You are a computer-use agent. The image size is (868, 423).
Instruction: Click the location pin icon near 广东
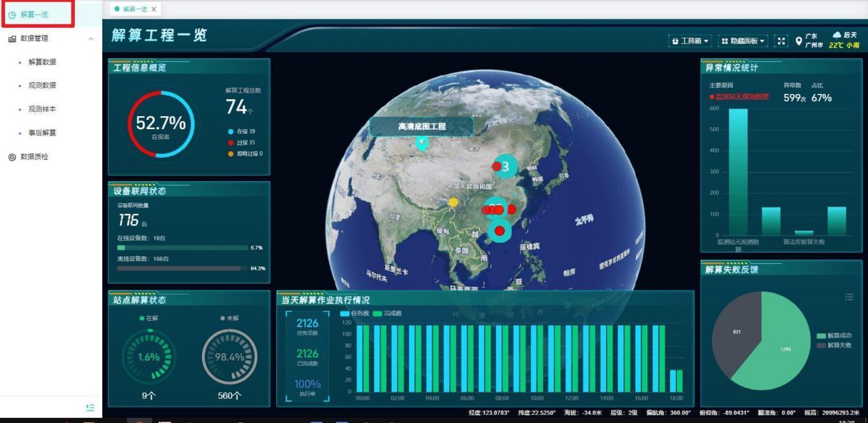coord(798,42)
